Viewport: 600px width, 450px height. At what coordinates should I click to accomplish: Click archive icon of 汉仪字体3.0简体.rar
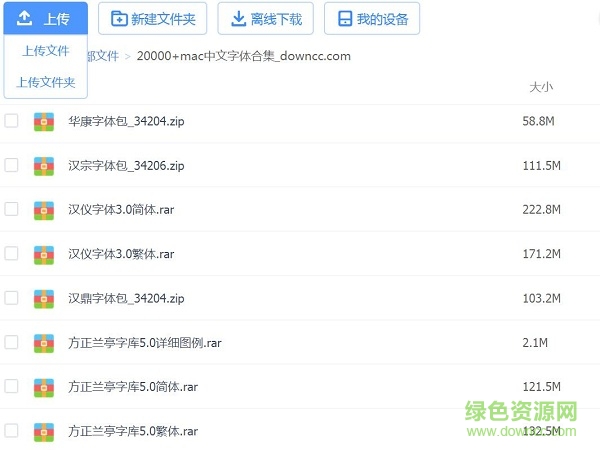click(x=44, y=210)
